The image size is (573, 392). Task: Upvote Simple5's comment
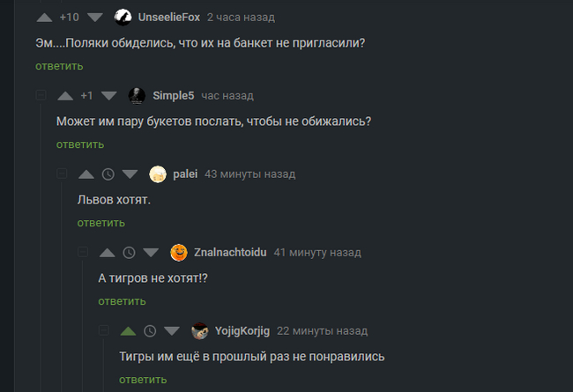click(64, 95)
